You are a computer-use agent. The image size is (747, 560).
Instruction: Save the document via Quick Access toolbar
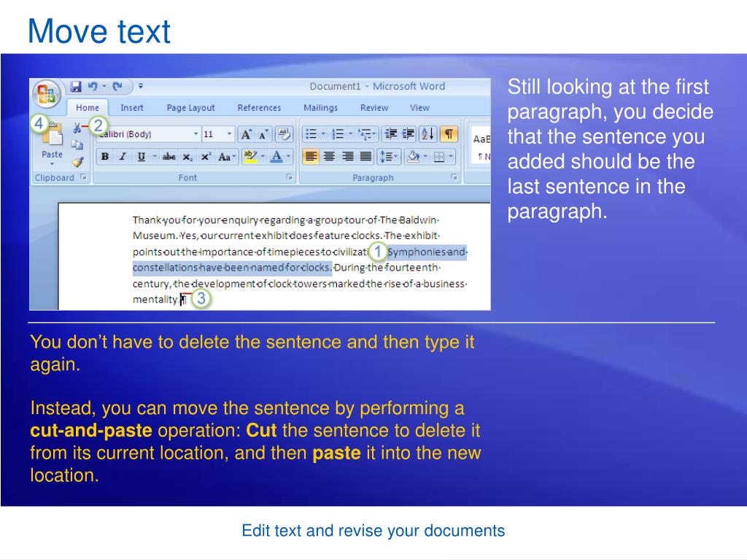(x=76, y=87)
